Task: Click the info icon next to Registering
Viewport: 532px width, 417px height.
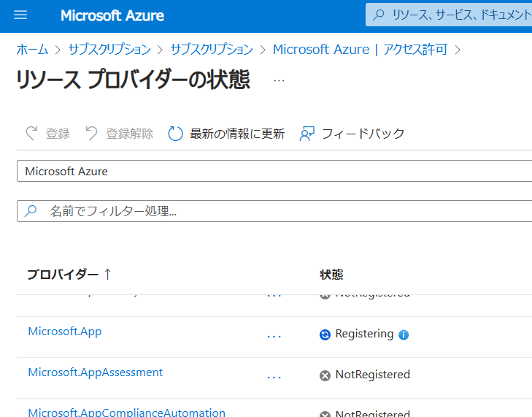Action: pos(404,334)
